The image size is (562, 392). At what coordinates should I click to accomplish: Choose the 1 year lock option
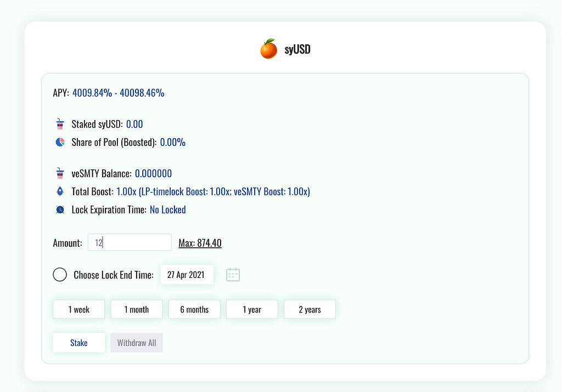[x=252, y=309]
